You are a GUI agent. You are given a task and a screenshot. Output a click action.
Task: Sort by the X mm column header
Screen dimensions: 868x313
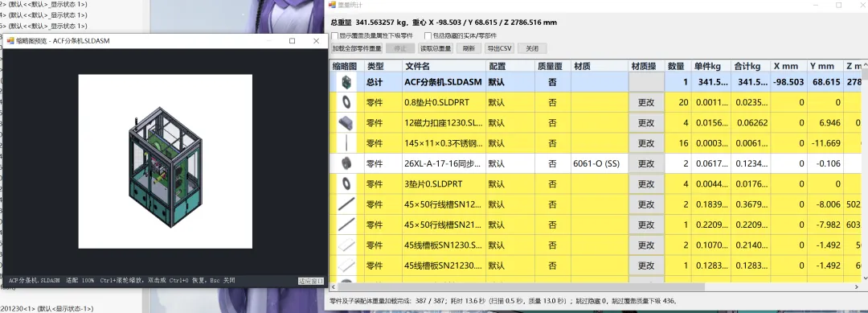point(789,66)
